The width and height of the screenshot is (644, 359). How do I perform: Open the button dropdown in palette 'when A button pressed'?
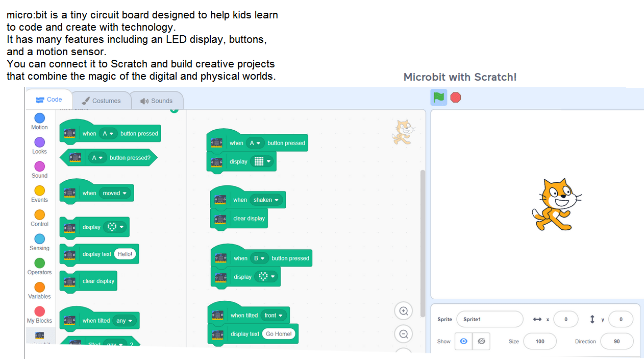point(108,134)
